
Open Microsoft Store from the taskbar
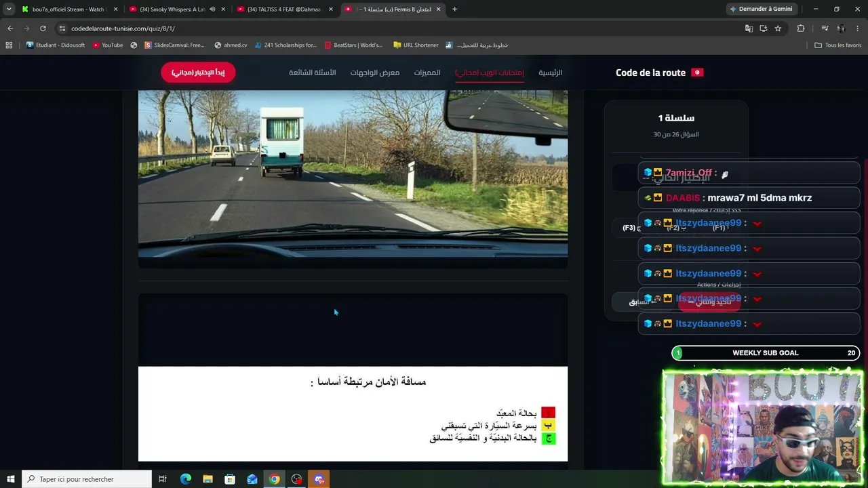click(x=230, y=479)
